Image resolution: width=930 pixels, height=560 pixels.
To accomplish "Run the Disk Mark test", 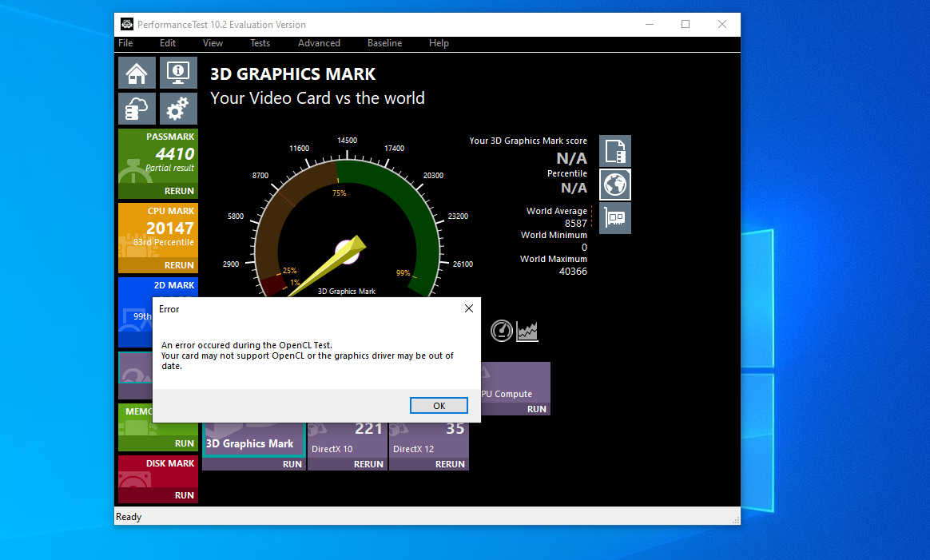I will click(x=185, y=494).
